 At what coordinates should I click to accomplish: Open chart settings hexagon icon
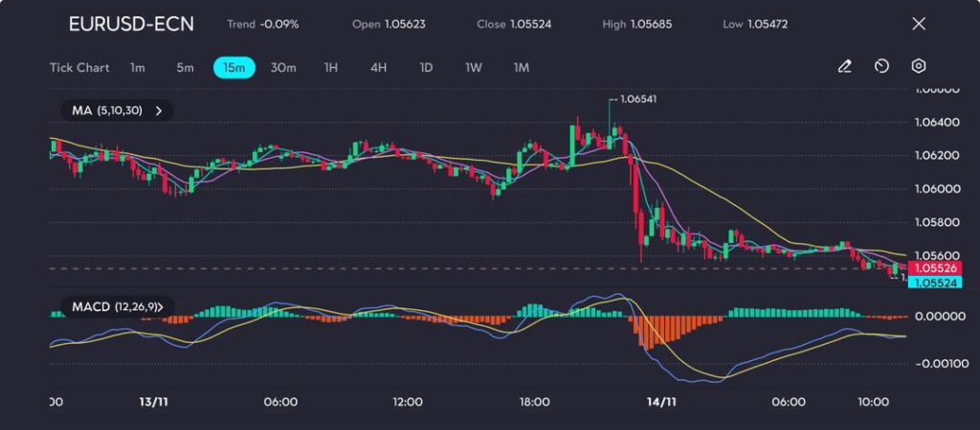point(919,67)
